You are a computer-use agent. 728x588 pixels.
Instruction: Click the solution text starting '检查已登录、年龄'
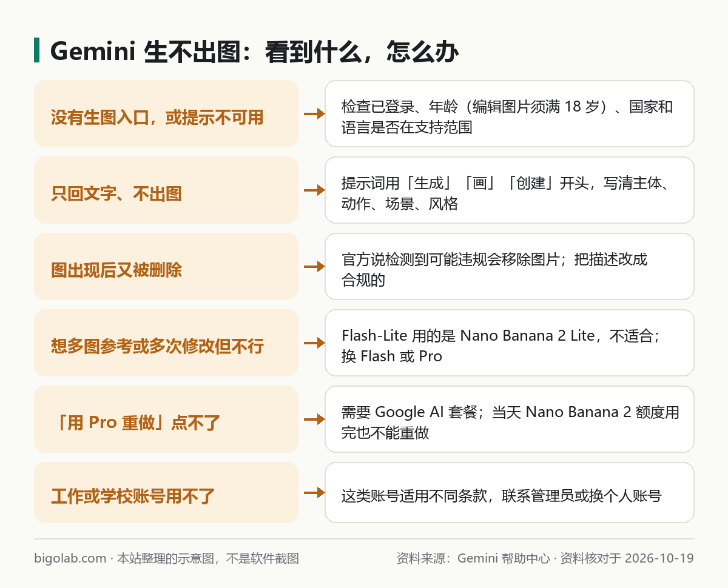(507, 118)
